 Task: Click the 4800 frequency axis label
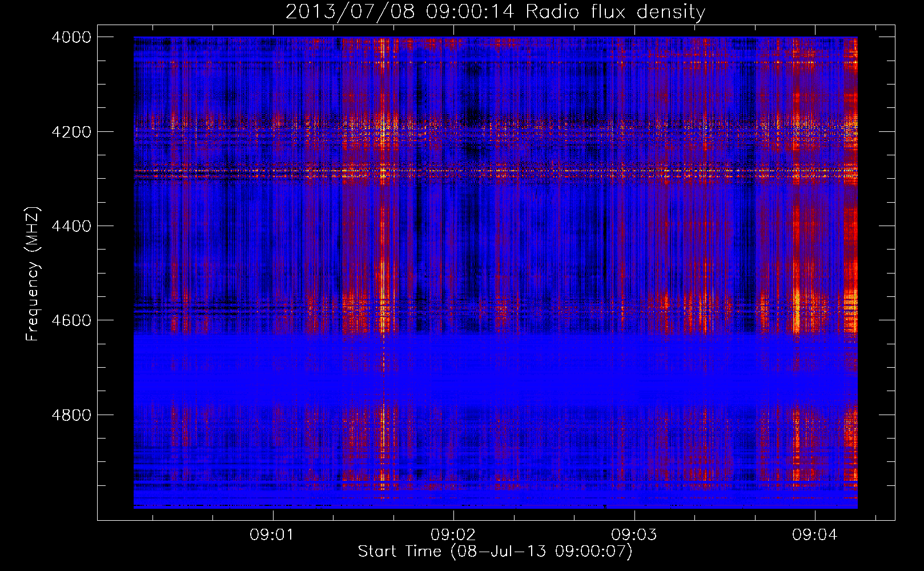click(71, 415)
